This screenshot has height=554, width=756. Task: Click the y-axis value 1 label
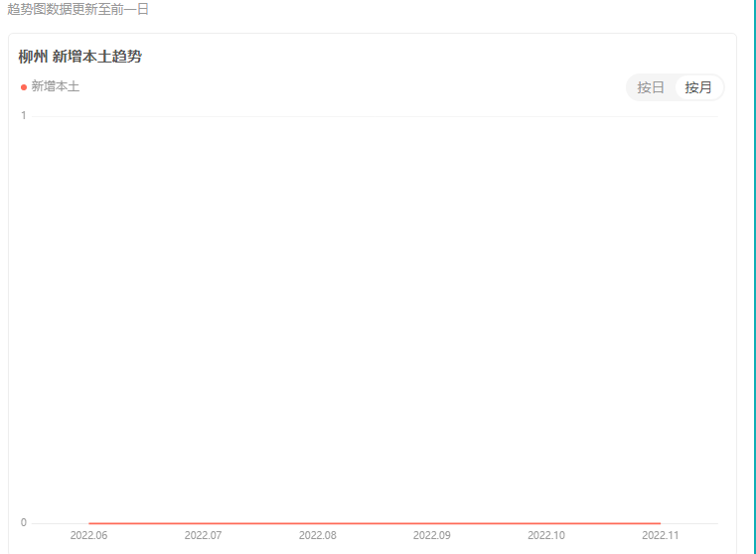24,116
